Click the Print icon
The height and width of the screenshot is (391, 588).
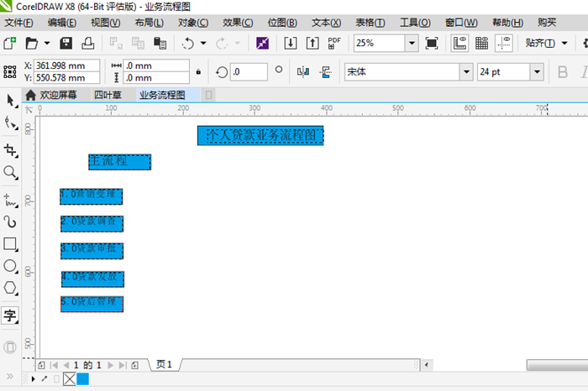(87, 43)
